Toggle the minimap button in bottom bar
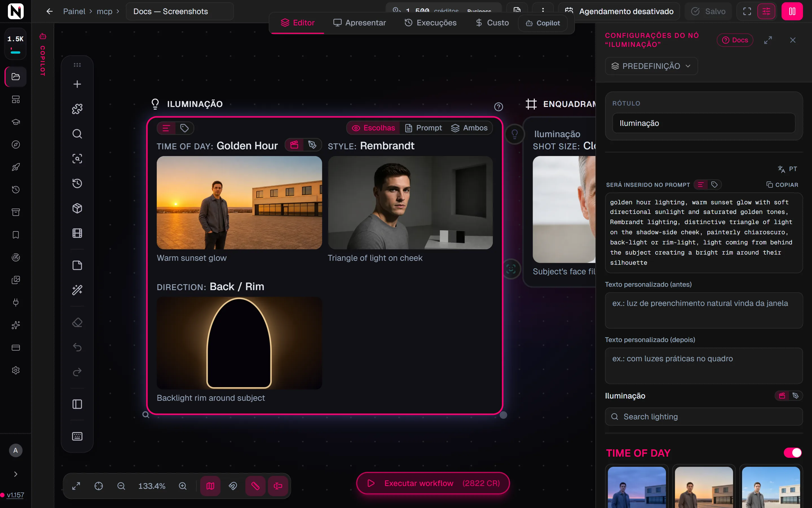Image resolution: width=812 pixels, height=508 pixels. [210, 486]
